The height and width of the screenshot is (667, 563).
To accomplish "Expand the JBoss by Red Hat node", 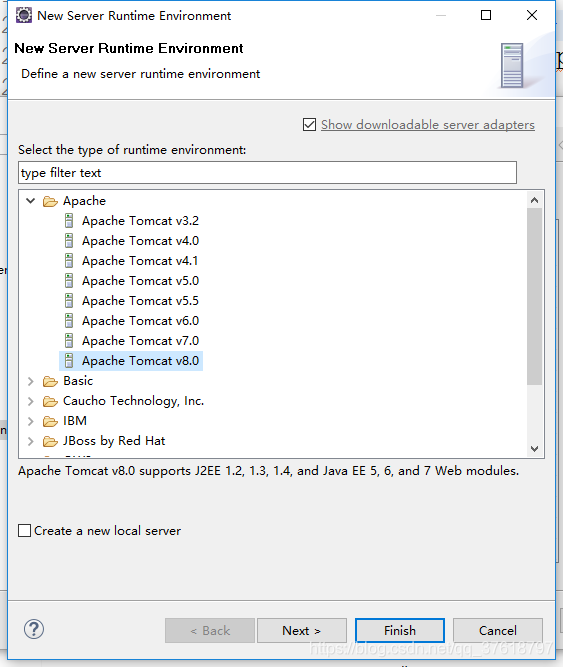I will point(31,441).
